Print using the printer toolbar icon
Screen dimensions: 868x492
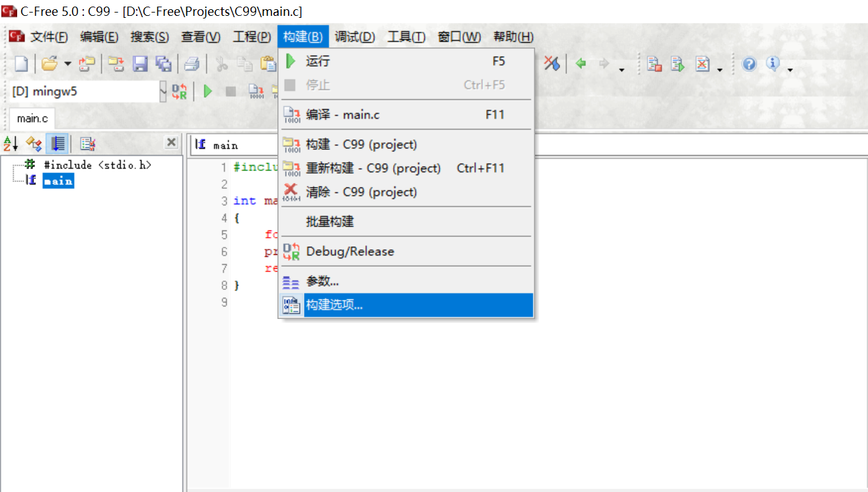(192, 64)
